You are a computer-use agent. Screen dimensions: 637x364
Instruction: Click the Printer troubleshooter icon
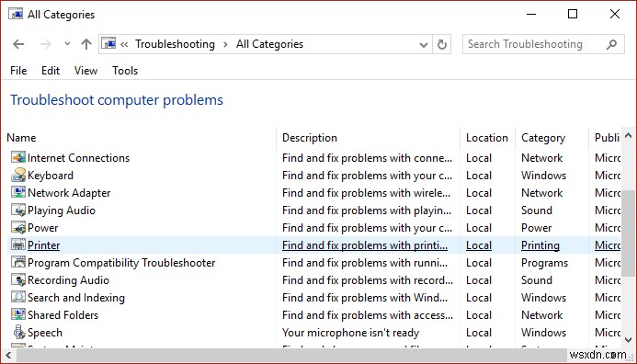(18, 245)
